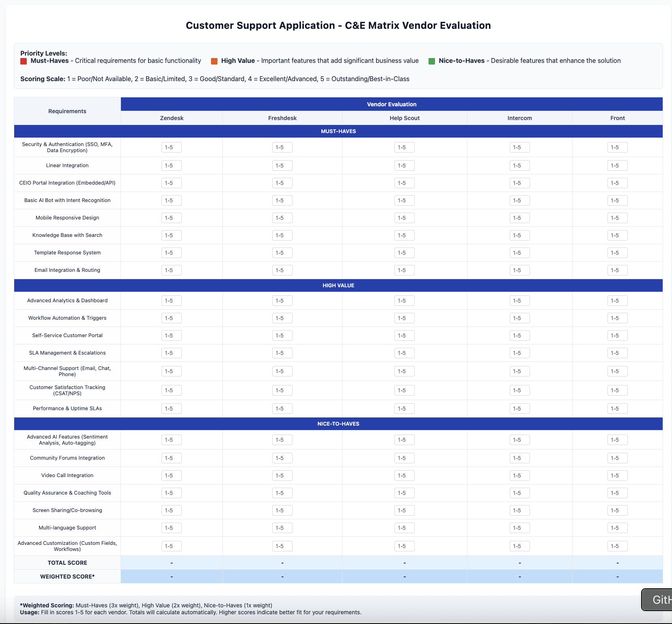Click Freshdesk score field for SLA Management & Escalations
The image size is (672, 624).
coord(282,353)
